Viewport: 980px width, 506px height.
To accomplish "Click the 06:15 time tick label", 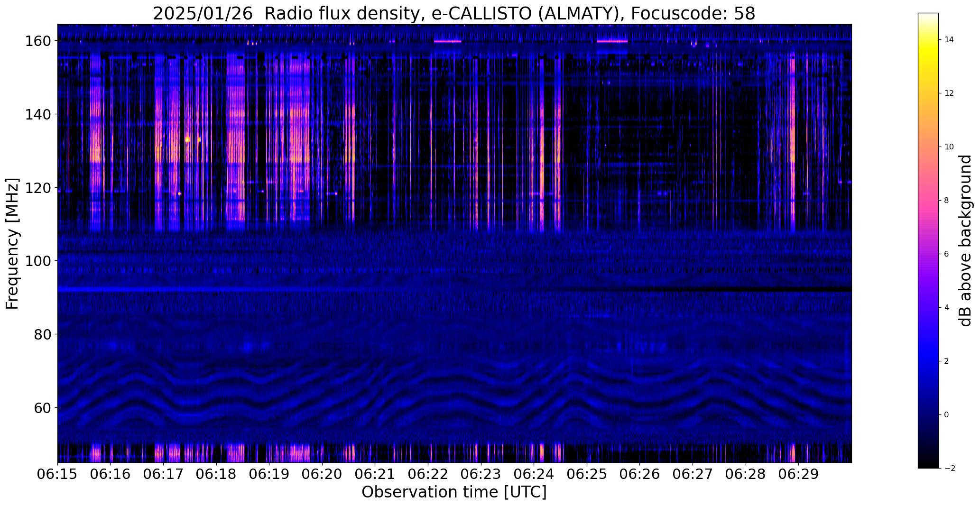I will point(57,474).
